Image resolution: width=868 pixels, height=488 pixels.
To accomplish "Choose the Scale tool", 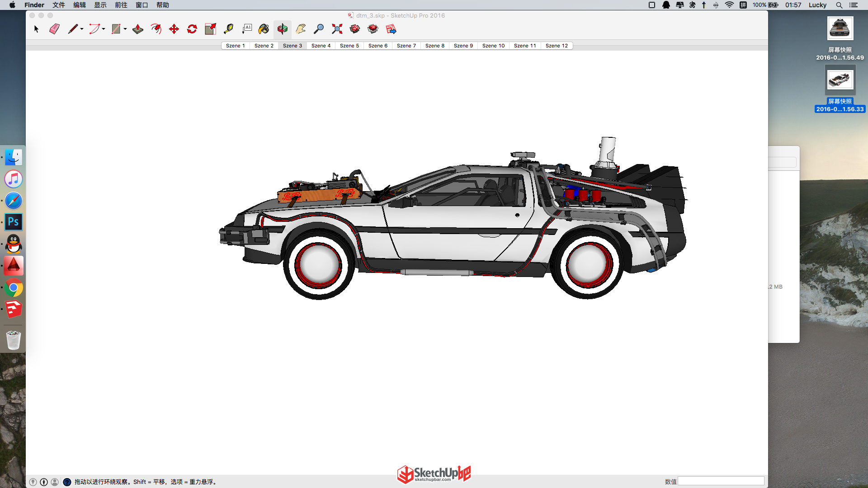I will coord(210,29).
